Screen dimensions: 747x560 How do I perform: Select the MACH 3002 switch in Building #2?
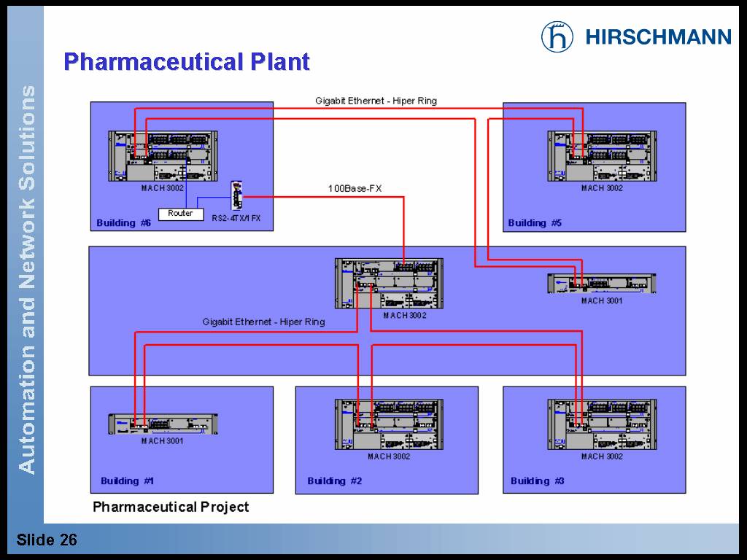(389, 424)
